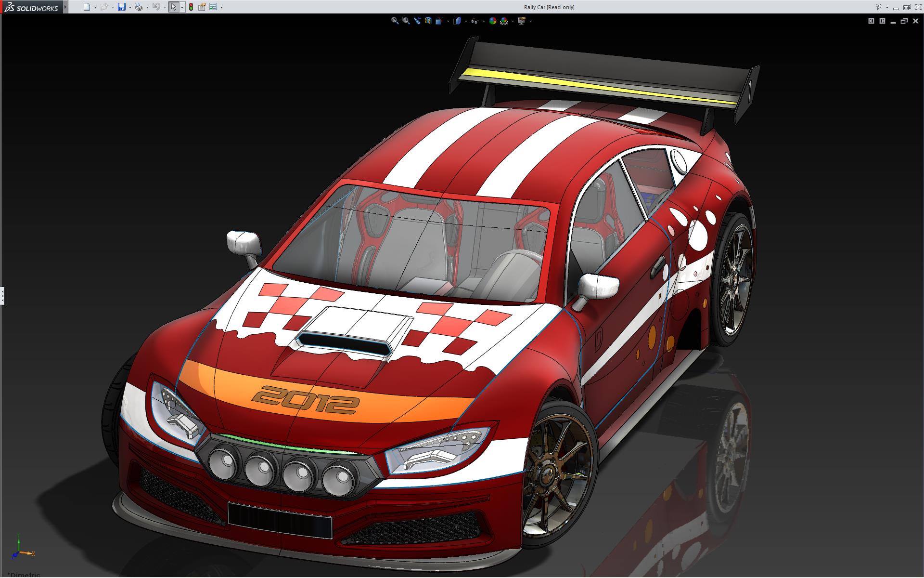This screenshot has width=924, height=578.
Task: Click the New document button
Action: tap(87, 7)
